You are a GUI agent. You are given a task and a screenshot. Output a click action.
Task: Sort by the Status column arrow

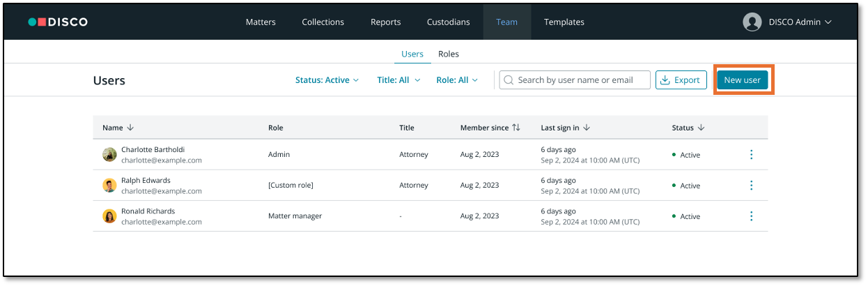click(x=701, y=128)
